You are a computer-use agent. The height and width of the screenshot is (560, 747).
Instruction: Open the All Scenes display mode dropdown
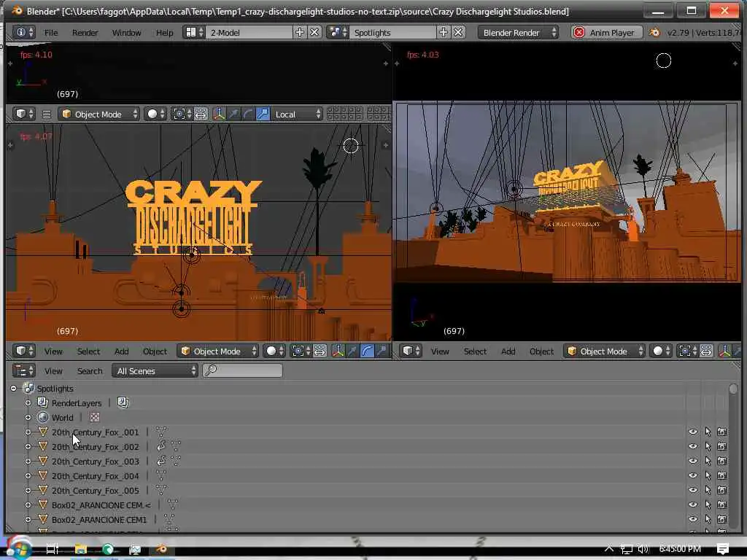(x=155, y=370)
